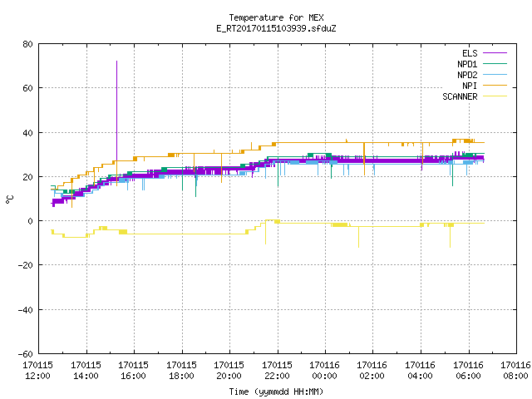Click the chart title 'Temperature for MEX'
Viewport: 532px width, 399px height.
[276, 17]
